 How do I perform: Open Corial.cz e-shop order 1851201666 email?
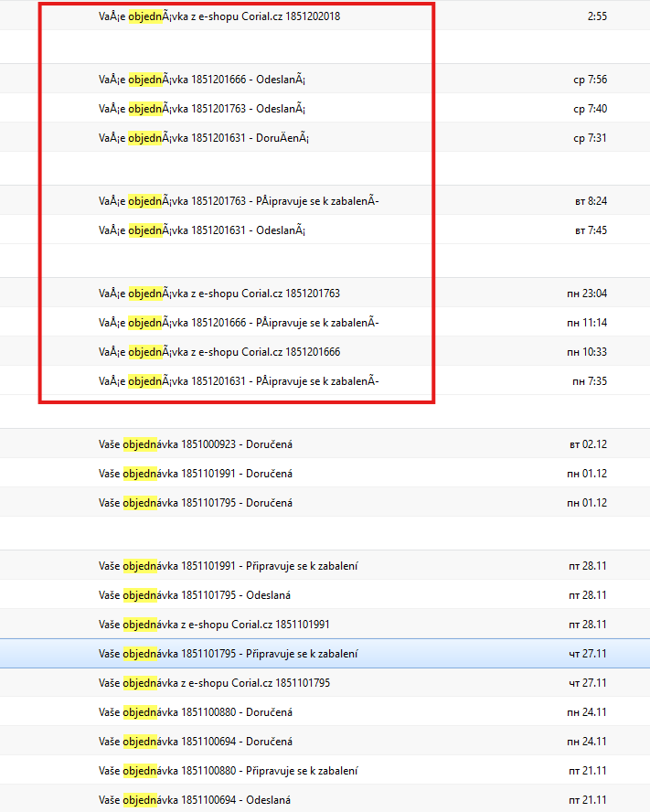pyautogui.click(x=219, y=352)
